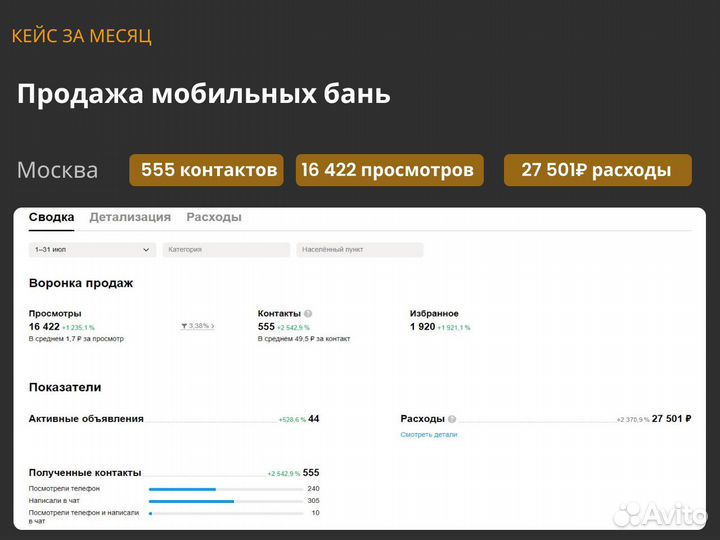
Task: Open the Смотреть детали link
Action: click(429, 434)
